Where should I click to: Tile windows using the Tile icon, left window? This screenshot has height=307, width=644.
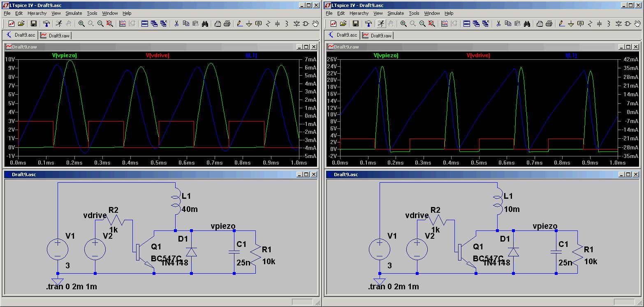(145, 24)
